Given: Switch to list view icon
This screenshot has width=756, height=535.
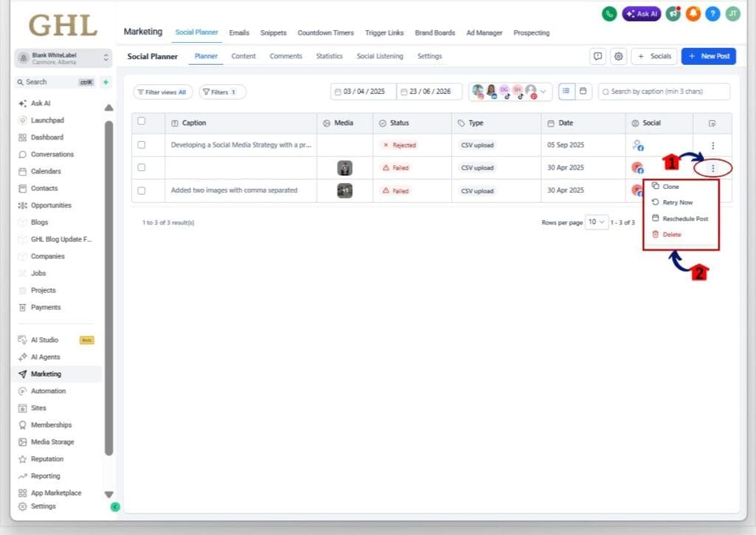Looking at the screenshot, I should (566, 91).
